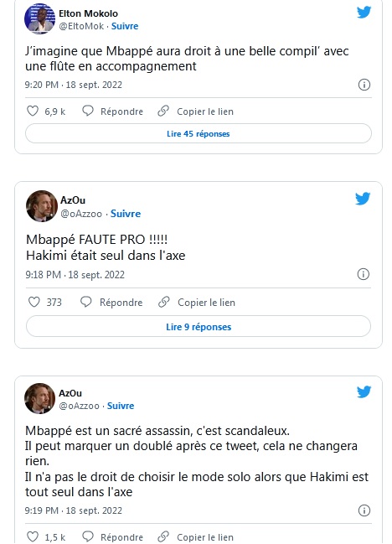Like the tweet with 373 hearts
The image size is (392, 544).
click(34, 302)
